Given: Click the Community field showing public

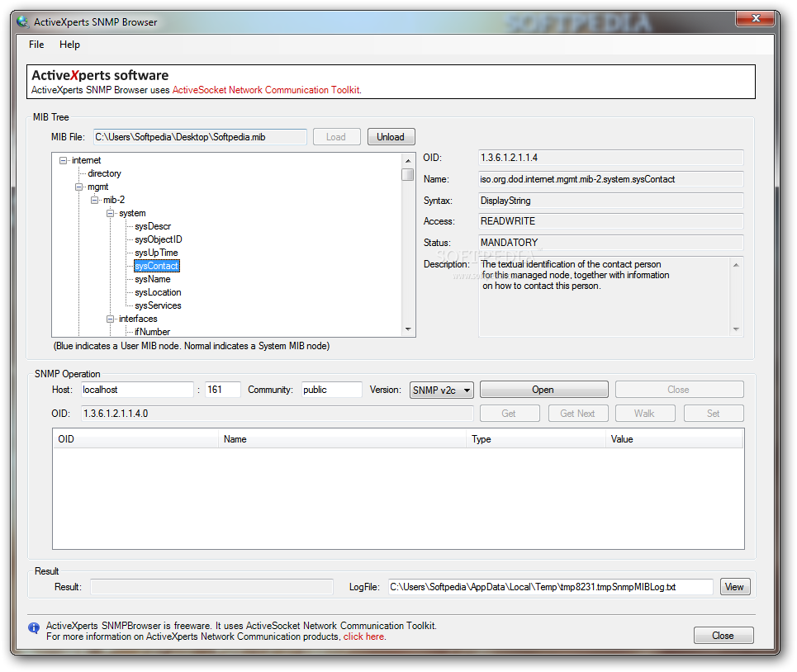Looking at the screenshot, I should pyautogui.click(x=331, y=390).
